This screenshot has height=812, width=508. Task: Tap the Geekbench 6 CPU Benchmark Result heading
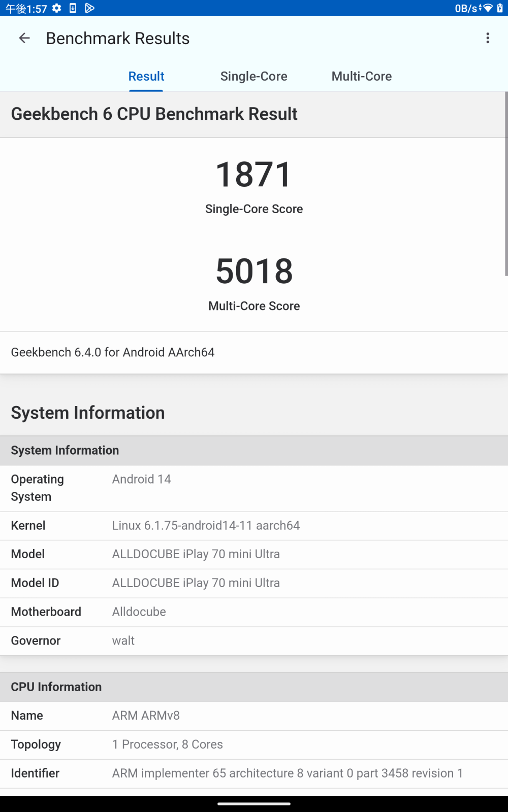click(x=154, y=114)
